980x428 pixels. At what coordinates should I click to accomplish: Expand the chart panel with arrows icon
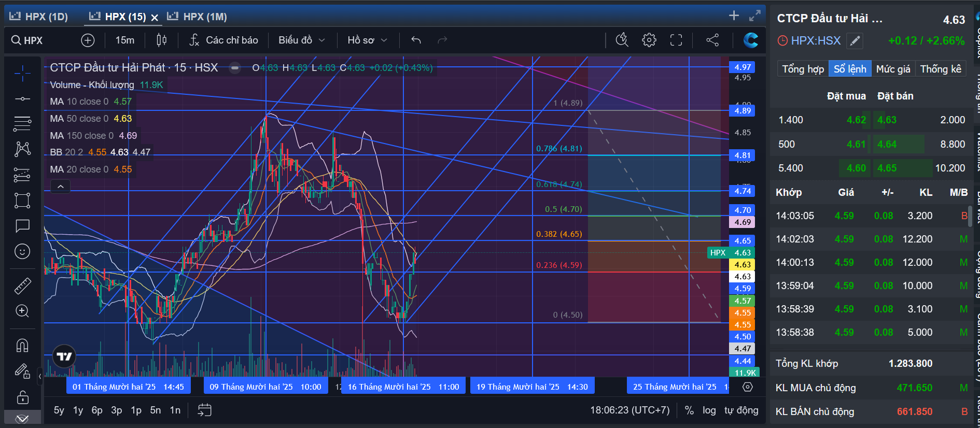coord(755,16)
